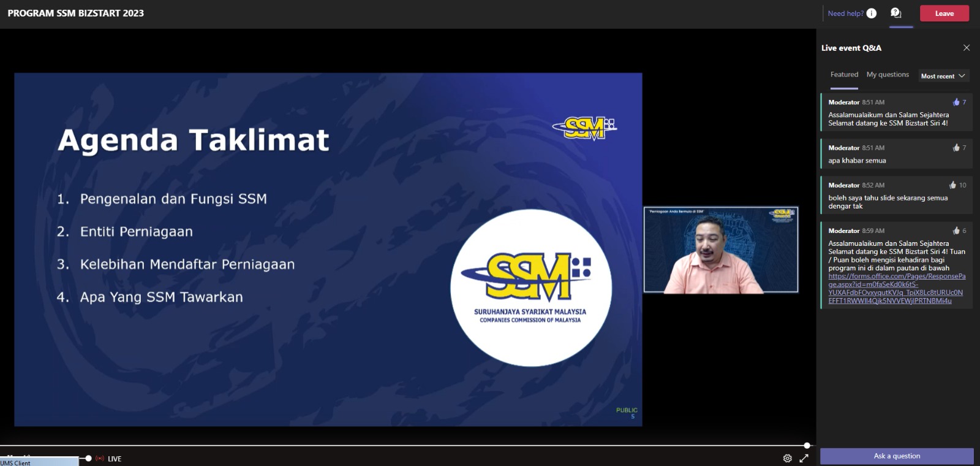
Task: Switch to the My questions tab
Action: 888,75
